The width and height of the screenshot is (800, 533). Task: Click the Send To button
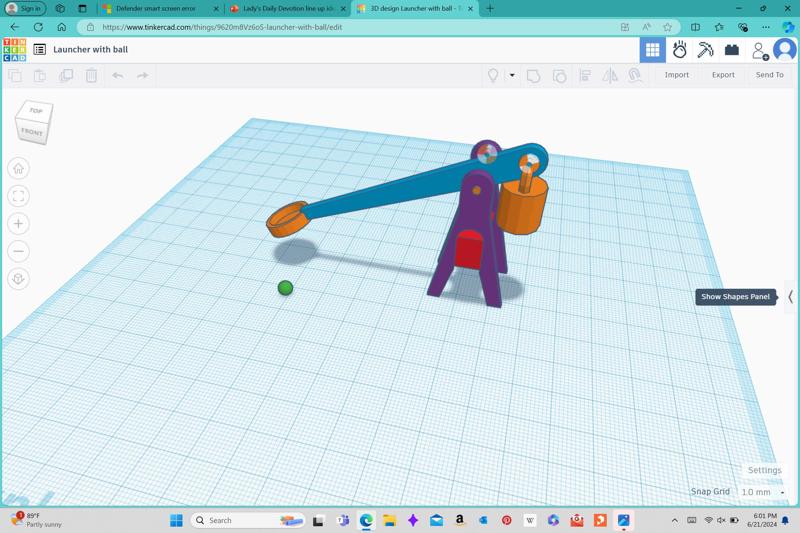click(x=769, y=75)
